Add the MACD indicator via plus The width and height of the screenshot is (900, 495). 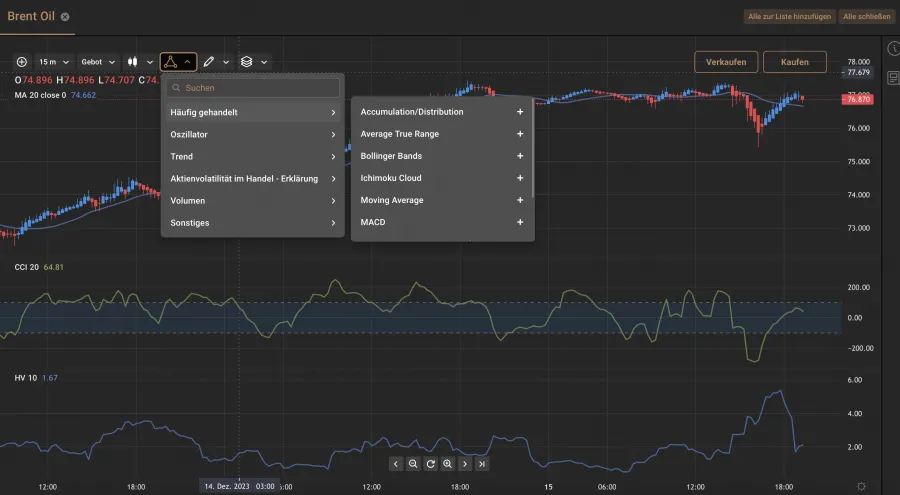[x=520, y=222]
